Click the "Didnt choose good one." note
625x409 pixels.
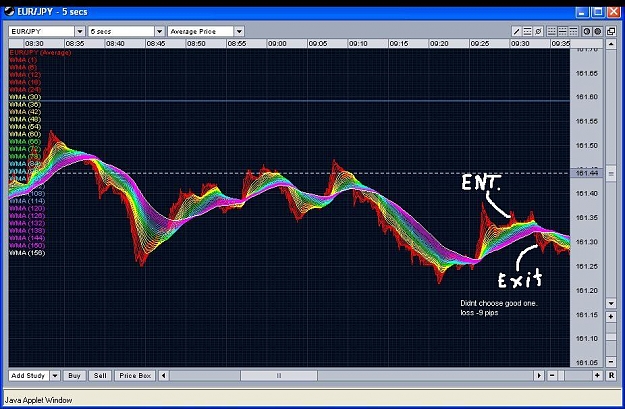click(x=499, y=303)
